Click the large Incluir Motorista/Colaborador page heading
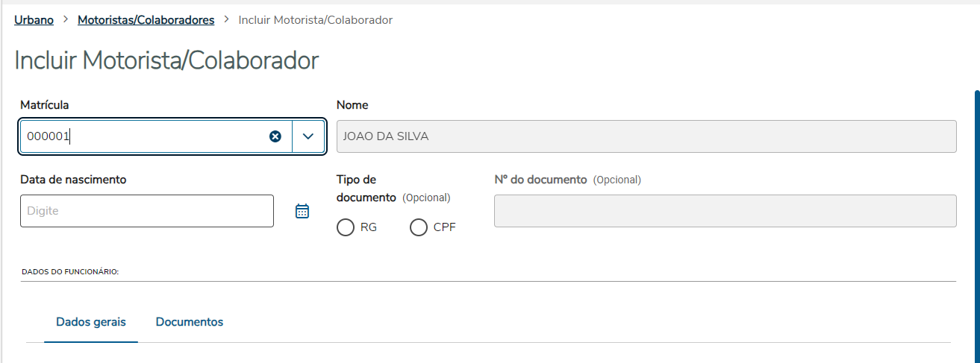This screenshot has width=980, height=363. tap(166, 60)
